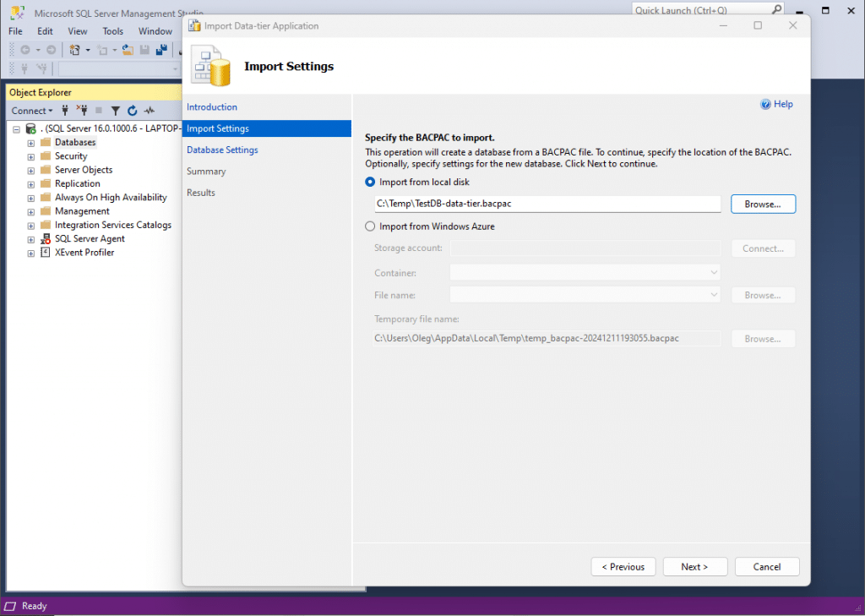Click the Filter funnel icon in Object Explorer

pyautogui.click(x=115, y=111)
